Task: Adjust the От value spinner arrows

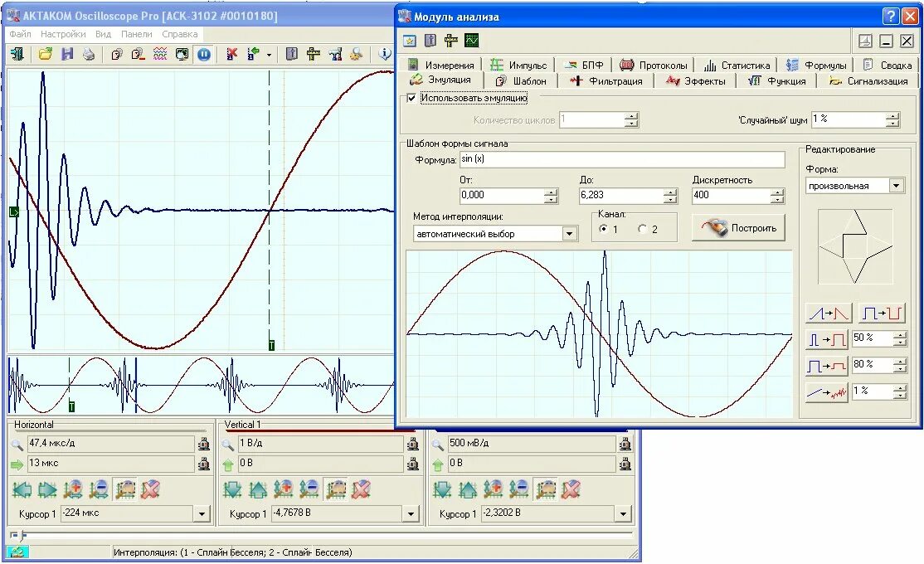Action: pos(551,196)
